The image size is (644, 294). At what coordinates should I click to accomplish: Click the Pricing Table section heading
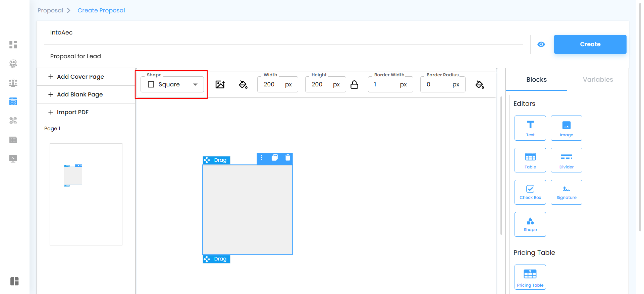point(534,253)
